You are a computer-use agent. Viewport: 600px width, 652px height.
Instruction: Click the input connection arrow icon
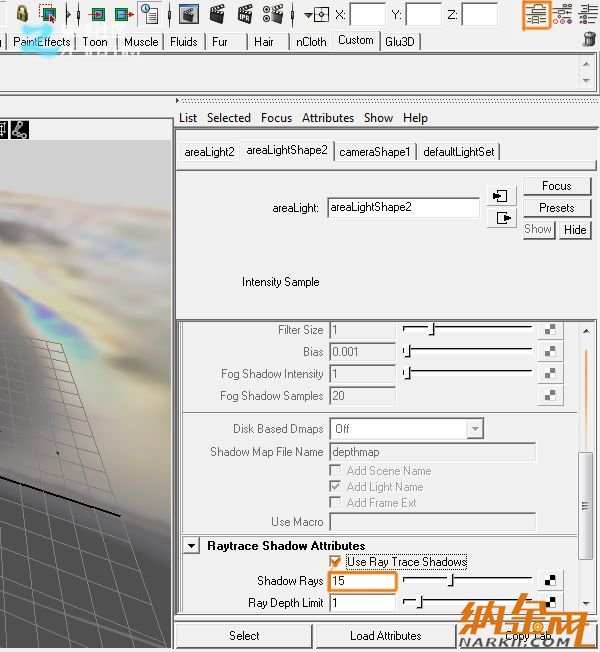point(501,196)
